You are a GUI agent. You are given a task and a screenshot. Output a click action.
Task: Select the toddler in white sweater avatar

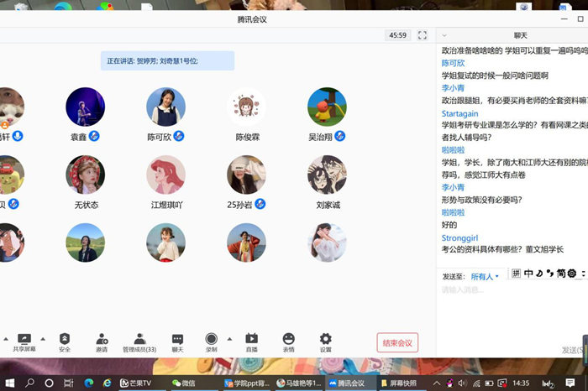point(165,242)
